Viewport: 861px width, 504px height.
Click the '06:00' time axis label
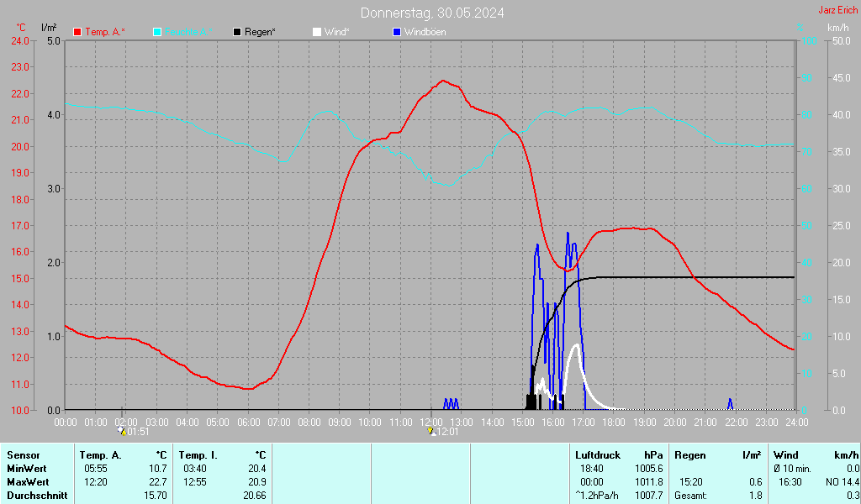pyautogui.click(x=248, y=422)
